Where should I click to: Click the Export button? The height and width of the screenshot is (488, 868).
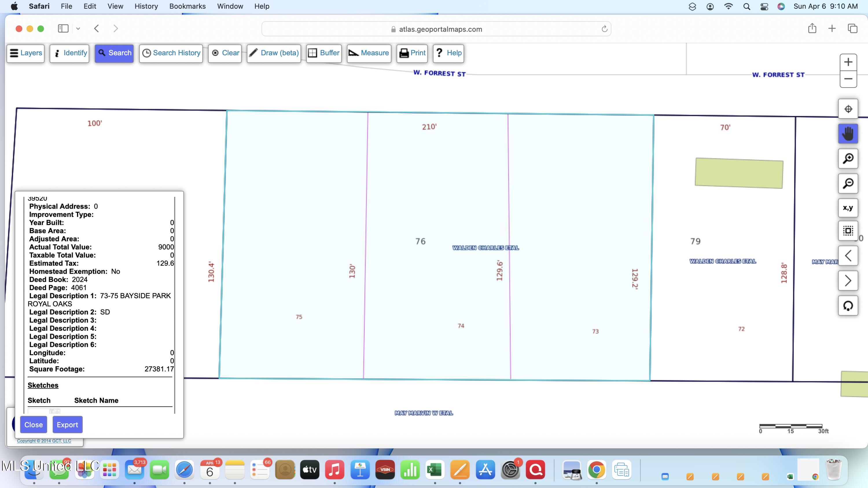click(67, 425)
